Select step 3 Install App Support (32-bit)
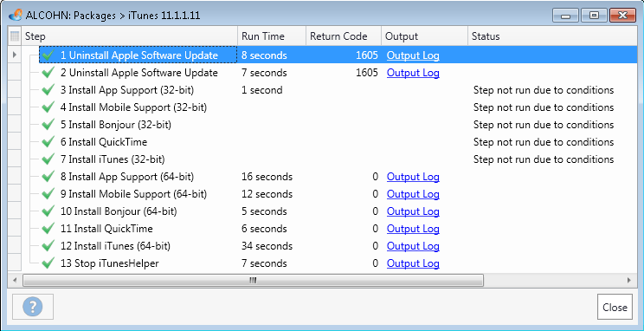 [x=127, y=90]
